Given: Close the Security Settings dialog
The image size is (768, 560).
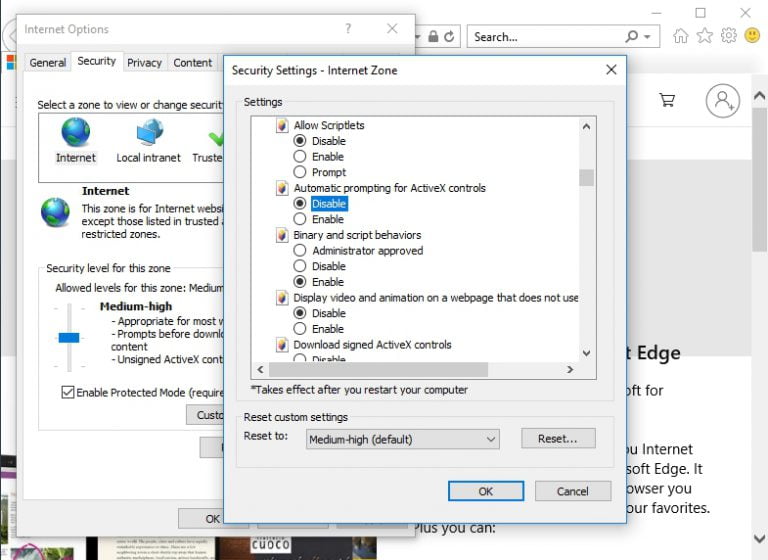Looking at the screenshot, I should (x=611, y=70).
